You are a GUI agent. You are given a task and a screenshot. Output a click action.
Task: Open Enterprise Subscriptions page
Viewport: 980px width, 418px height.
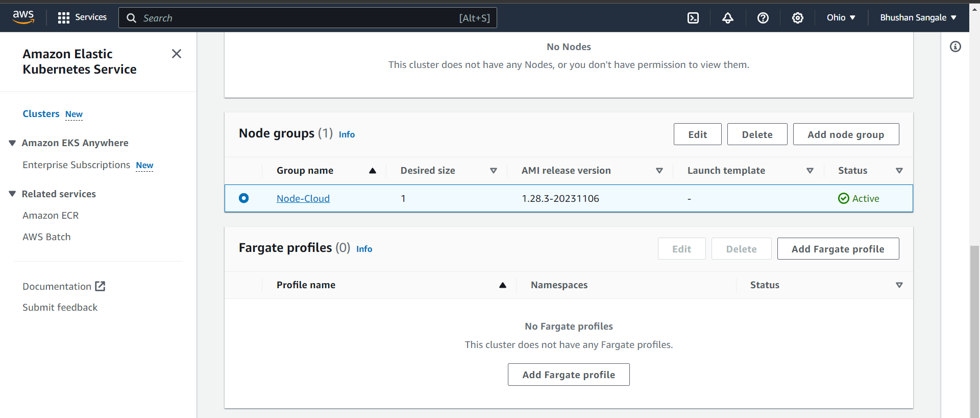(x=76, y=165)
